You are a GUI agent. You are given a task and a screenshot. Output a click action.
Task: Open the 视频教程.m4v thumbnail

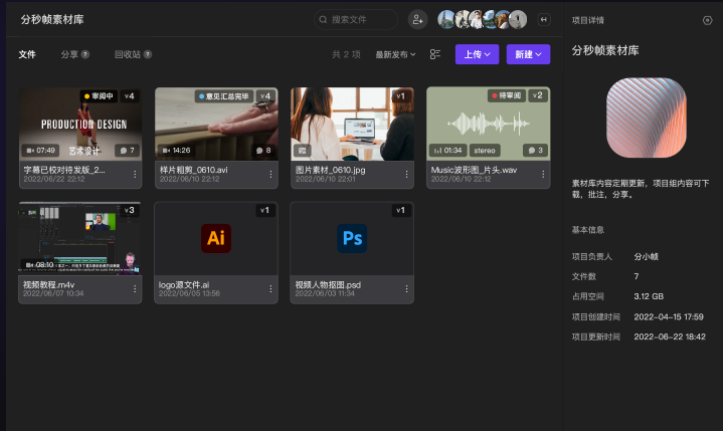[x=80, y=238]
